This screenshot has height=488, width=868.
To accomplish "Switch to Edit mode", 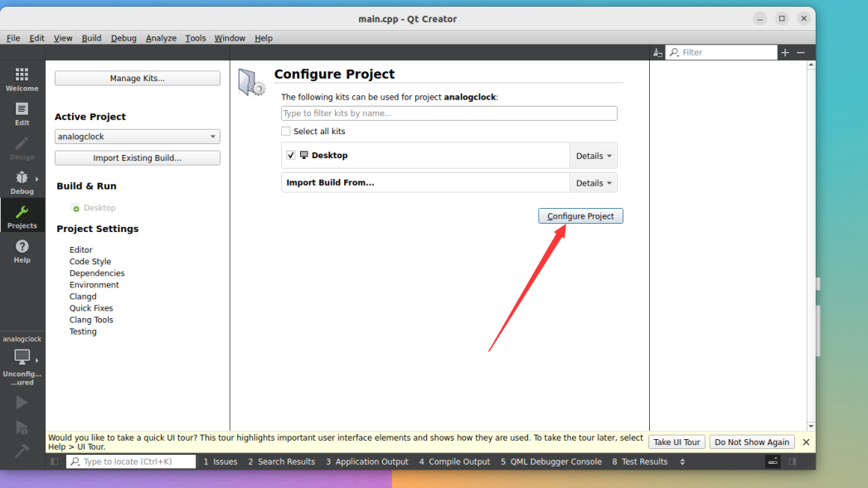I will [x=22, y=114].
